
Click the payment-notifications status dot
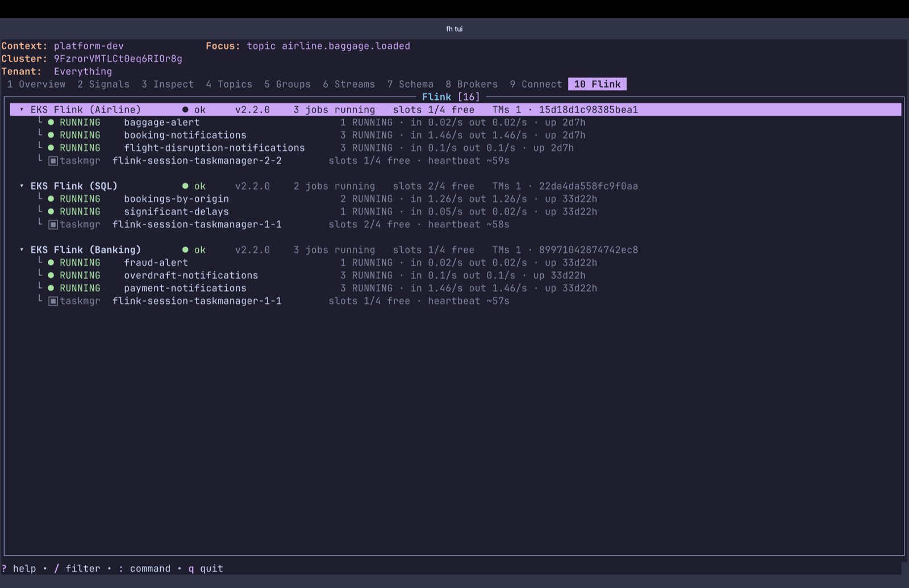(51, 289)
